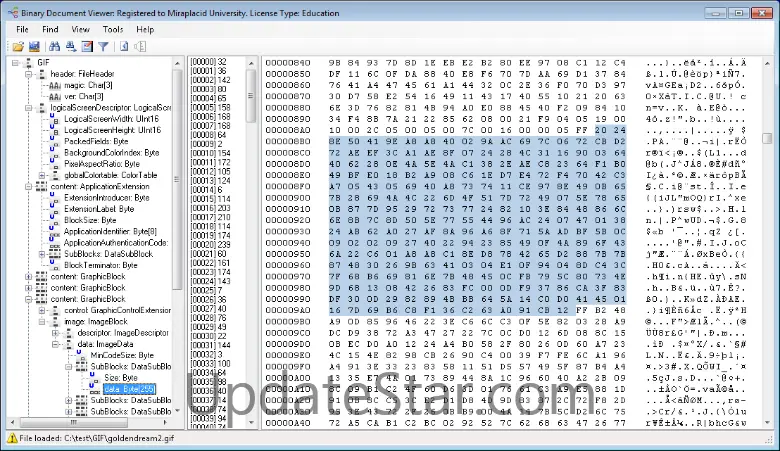This screenshot has width=780, height=451.
Task: Open the Help menu
Action: tap(145, 29)
